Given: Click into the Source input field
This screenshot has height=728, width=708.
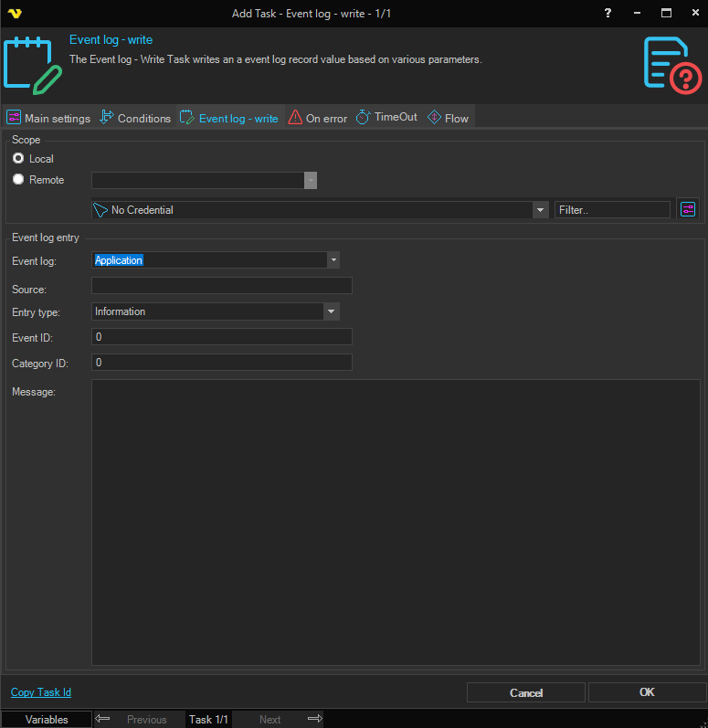Looking at the screenshot, I should click(x=222, y=286).
